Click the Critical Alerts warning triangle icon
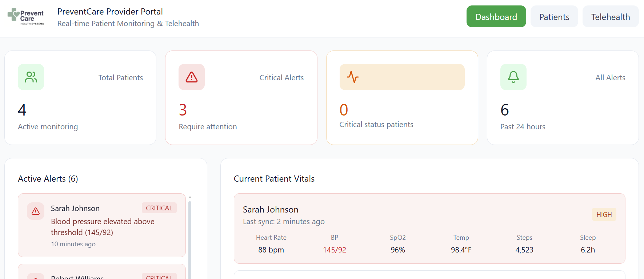 [192, 77]
